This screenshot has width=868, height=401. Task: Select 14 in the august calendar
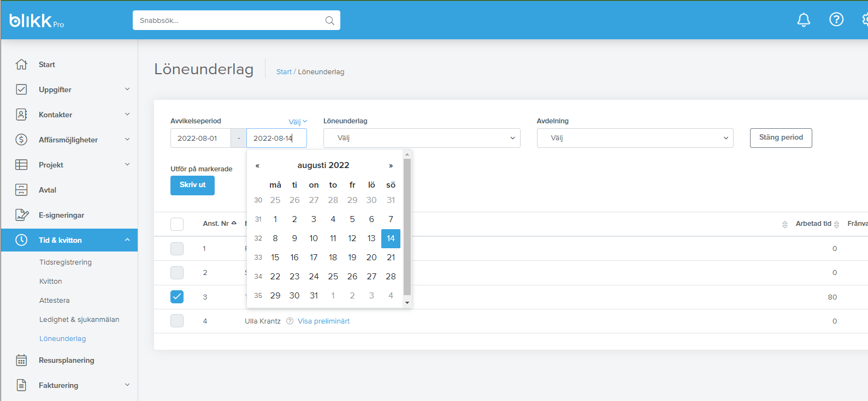pos(391,238)
